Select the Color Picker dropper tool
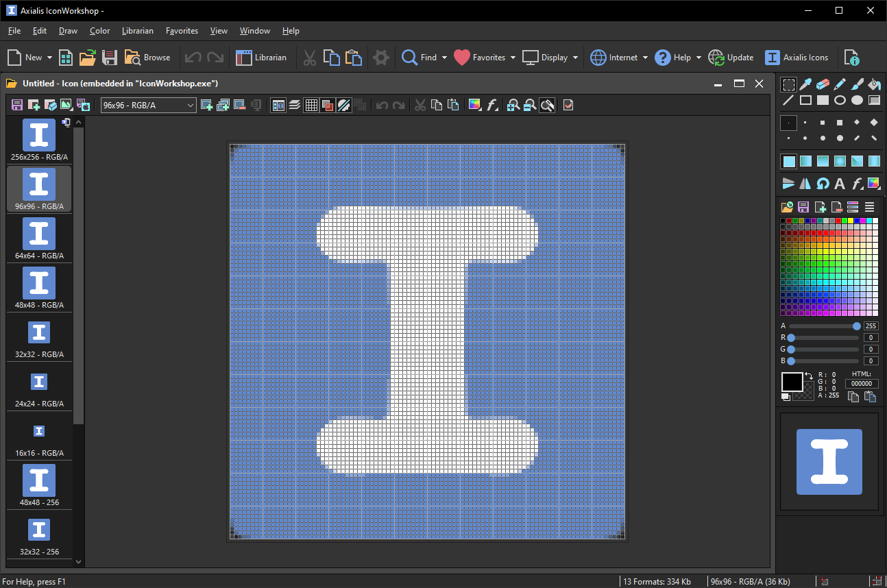Screen dimensions: 887x588 tap(805, 84)
